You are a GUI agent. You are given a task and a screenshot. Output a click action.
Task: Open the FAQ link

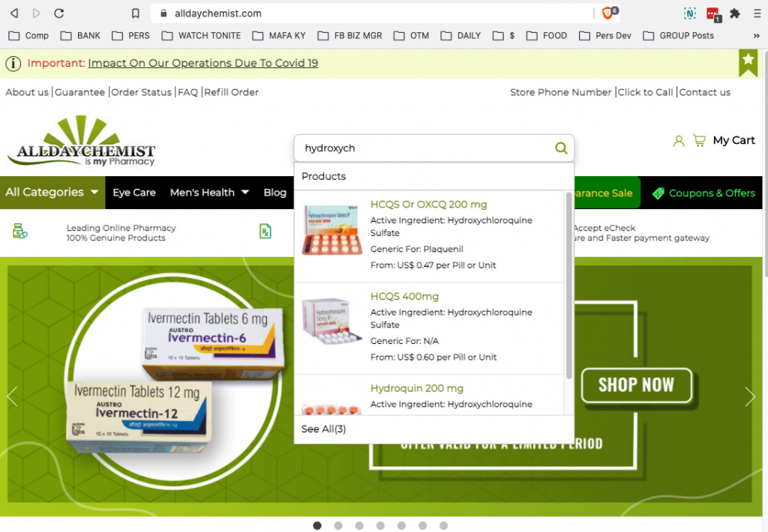[x=187, y=92]
